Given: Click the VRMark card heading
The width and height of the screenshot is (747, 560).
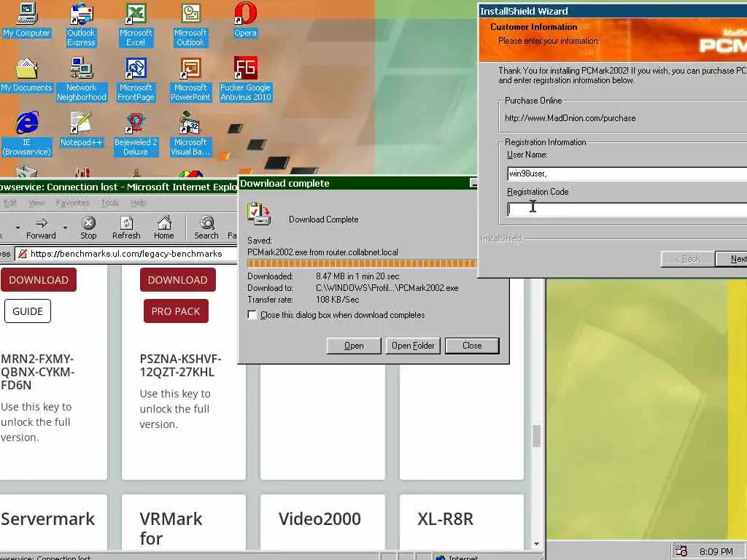Looking at the screenshot, I should pos(171,529).
